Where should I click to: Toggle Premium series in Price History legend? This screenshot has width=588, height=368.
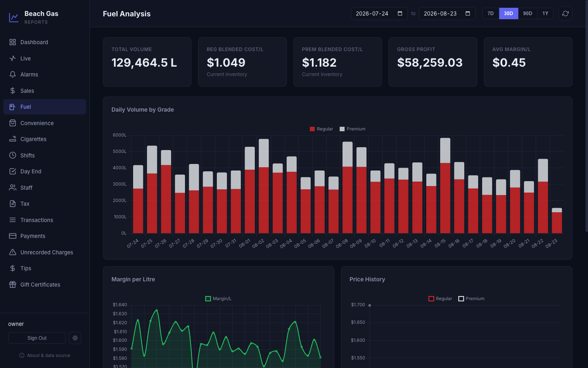click(471, 298)
